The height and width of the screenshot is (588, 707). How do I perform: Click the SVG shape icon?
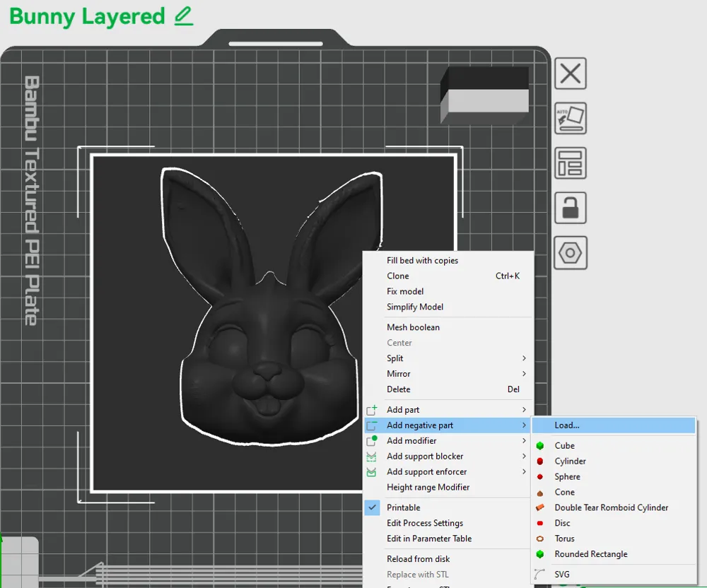coord(539,574)
